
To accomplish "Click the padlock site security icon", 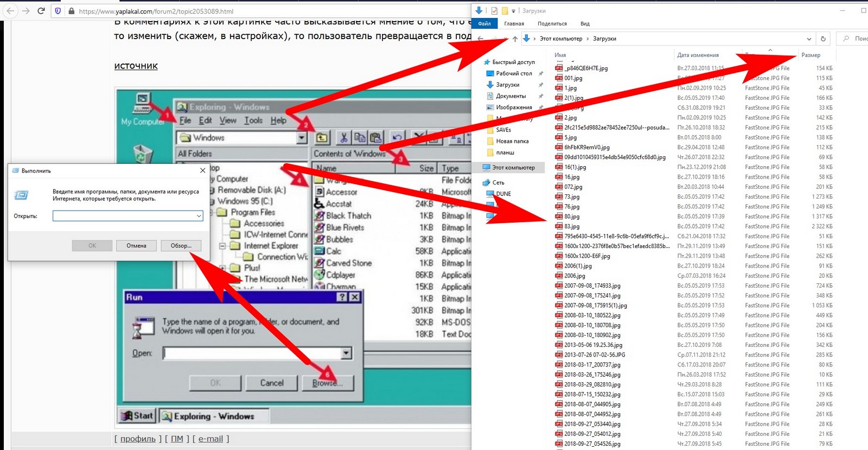I will tap(71, 11).
